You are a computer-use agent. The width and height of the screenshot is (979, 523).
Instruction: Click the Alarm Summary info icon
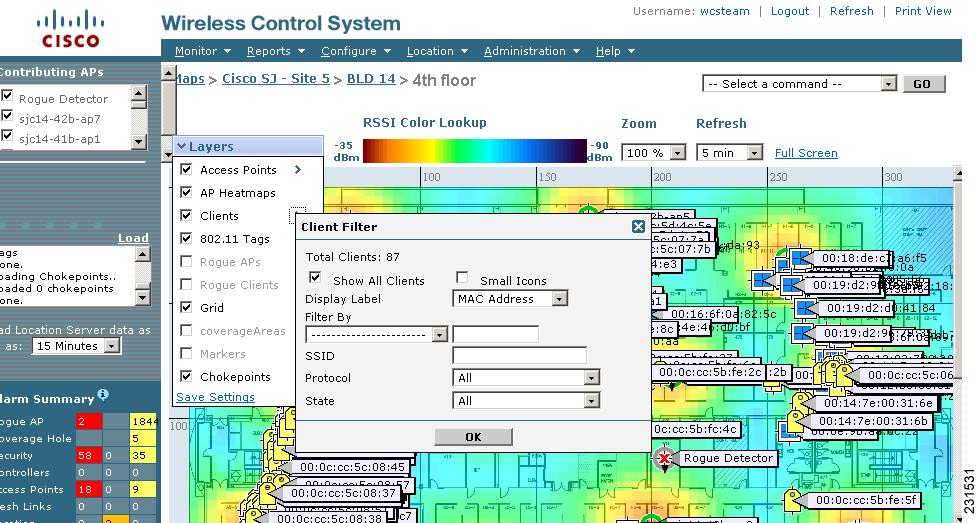[x=103, y=394]
